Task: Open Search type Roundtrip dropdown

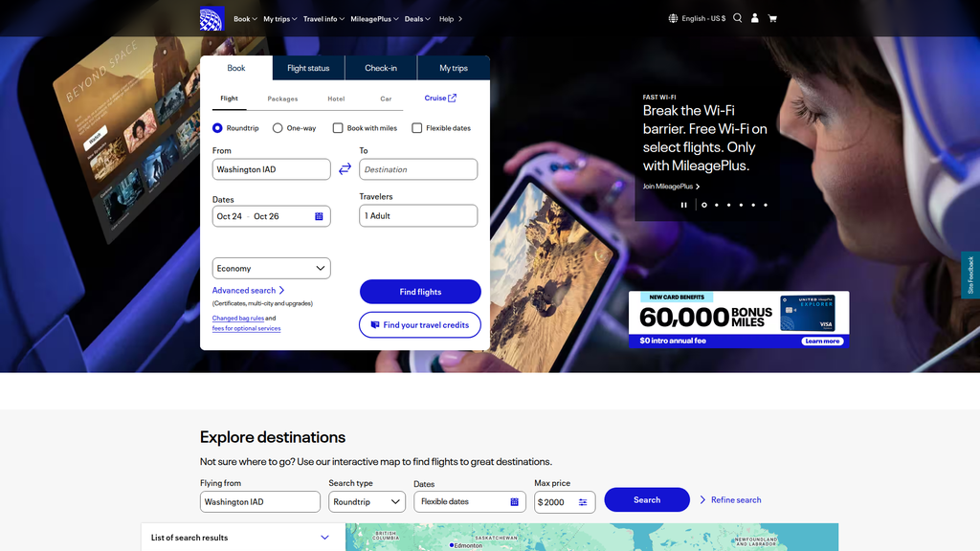Action: (367, 501)
